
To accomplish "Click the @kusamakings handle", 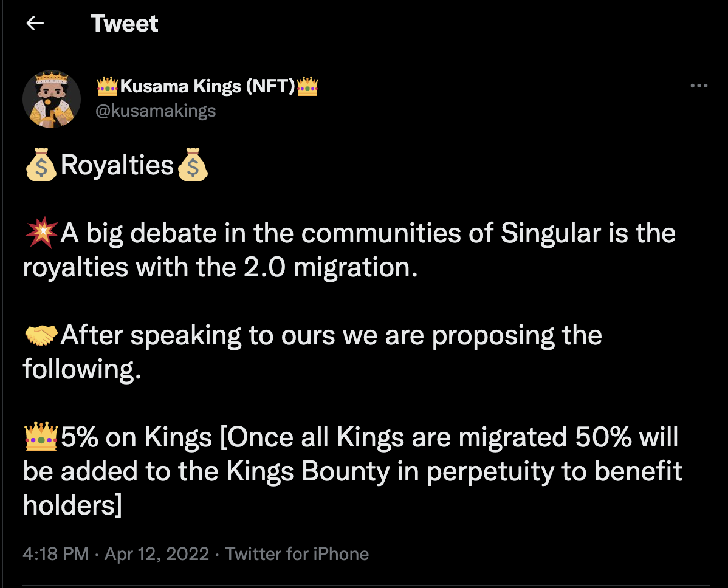I will coord(156,111).
